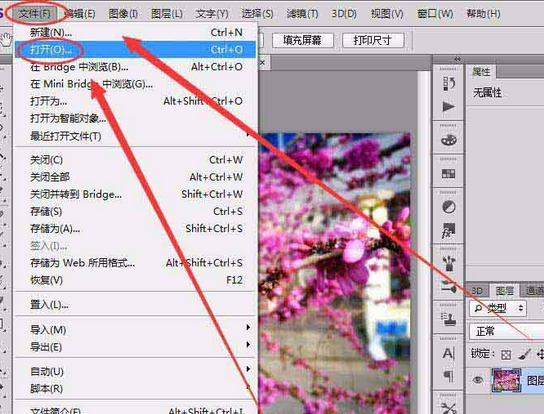Expand 导入(M) submenu
The width and height of the screenshot is (544, 414).
pyautogui.click(x=135, y=329)
